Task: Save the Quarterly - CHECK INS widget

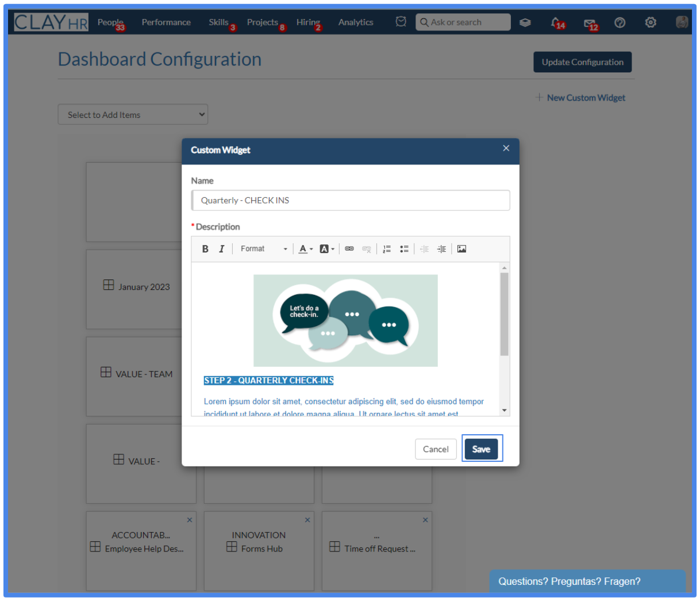Action: [482, 449]
